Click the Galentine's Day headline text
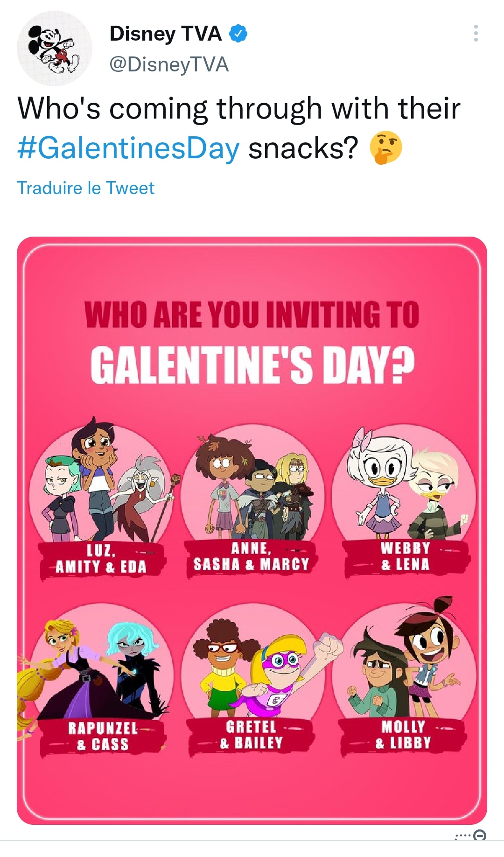The width and height of the screenshot is (504, 857). pyautogui.click(x=252, y=365)
